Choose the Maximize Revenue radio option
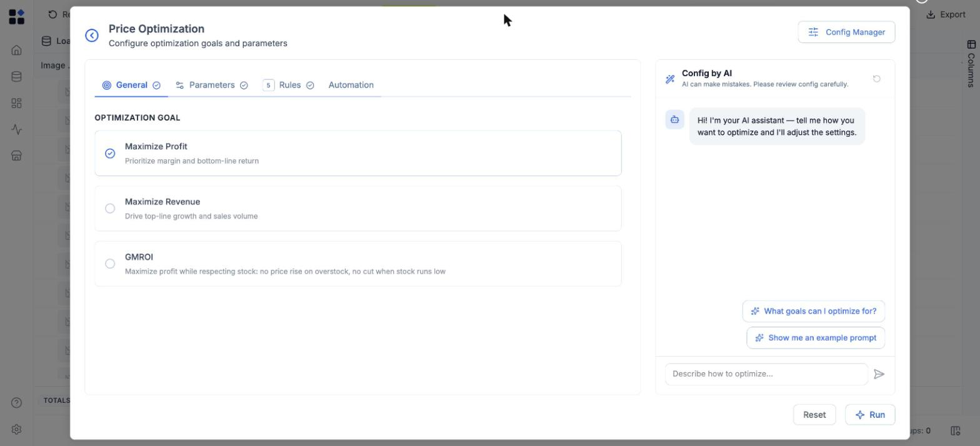The width and height of the screenshot is (980, 446). click(x=110, y=209)
